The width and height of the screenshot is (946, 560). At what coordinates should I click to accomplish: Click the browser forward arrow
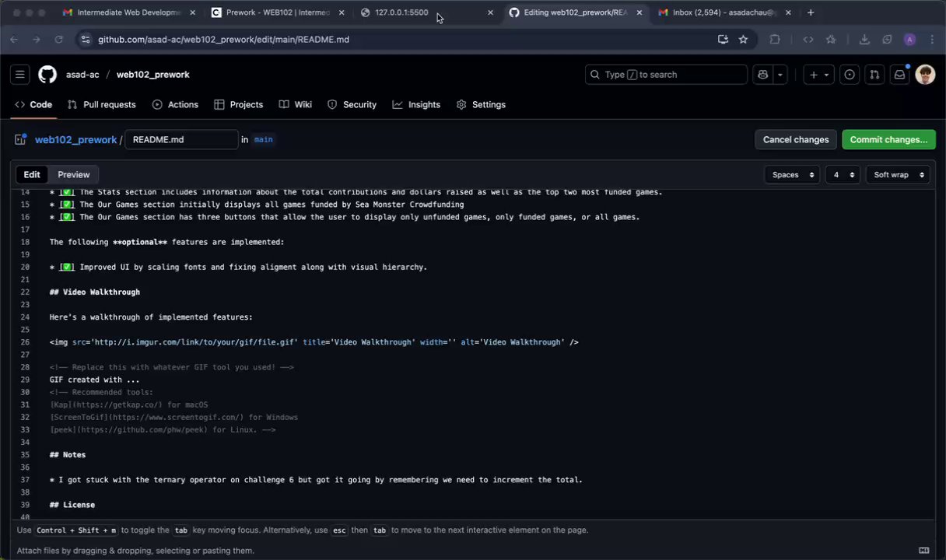click(x=36, y=40)
